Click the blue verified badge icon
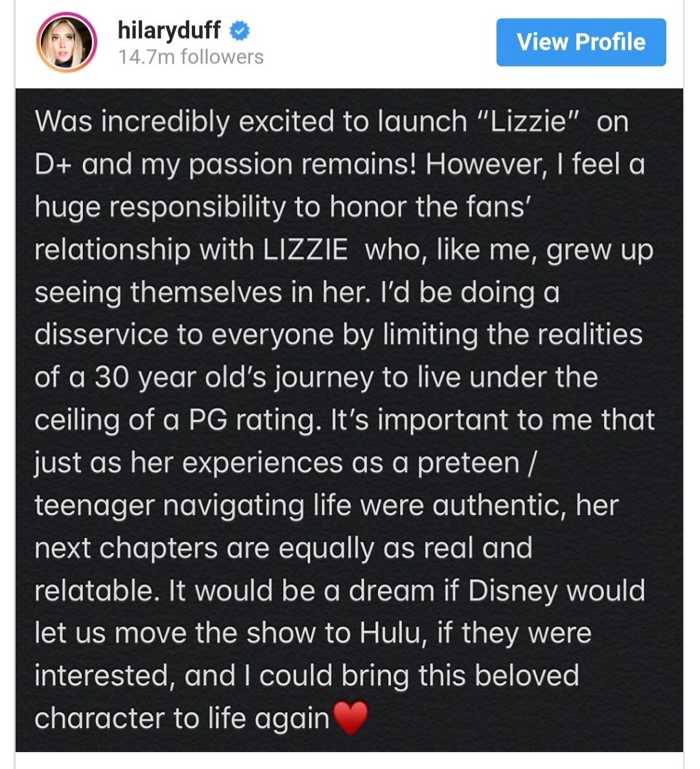The height and width of the screenshot is (769, 700). tap(240, 31)
